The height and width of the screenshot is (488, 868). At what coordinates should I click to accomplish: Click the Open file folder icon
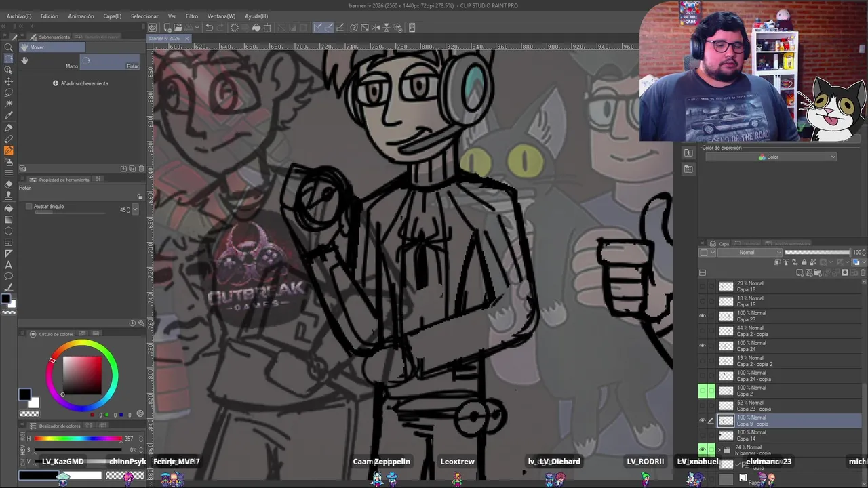click(177, 28)
